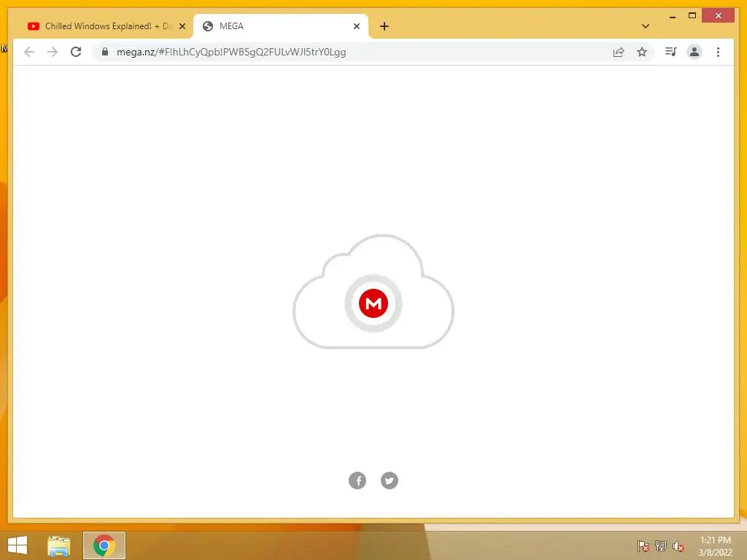Close the MEGA tab
This screenshot has width=747, height=560.
356,26
